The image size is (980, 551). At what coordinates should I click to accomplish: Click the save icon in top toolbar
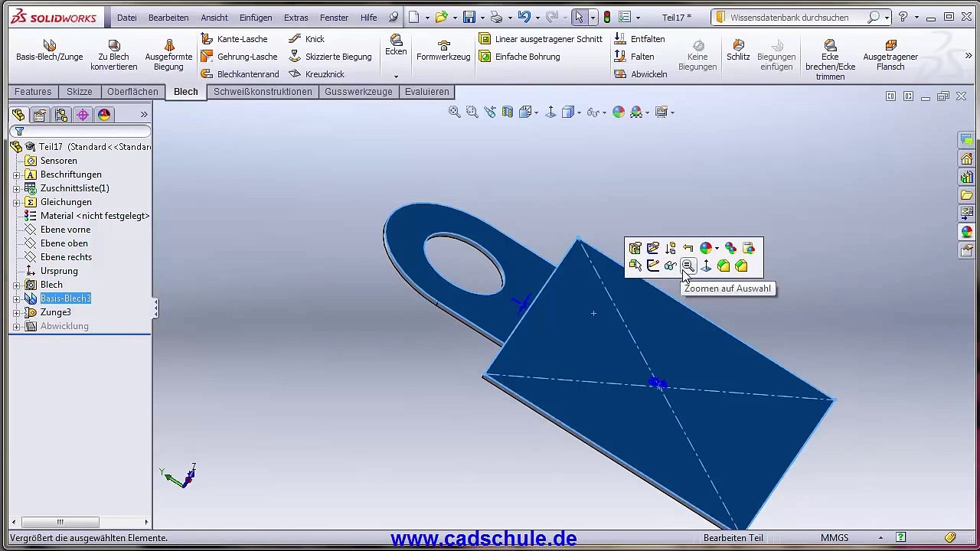(469, 17)
